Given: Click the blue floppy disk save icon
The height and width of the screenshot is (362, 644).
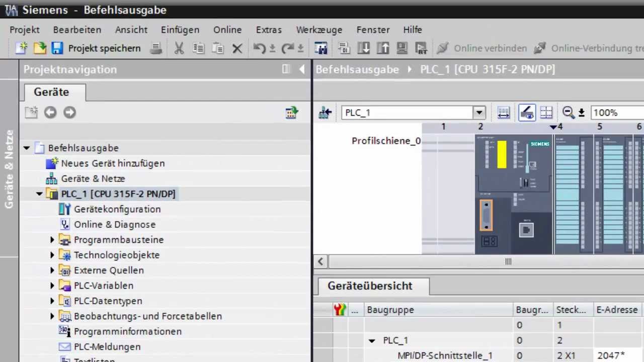Looking at the screenshot, I should [x=57, y=48].
